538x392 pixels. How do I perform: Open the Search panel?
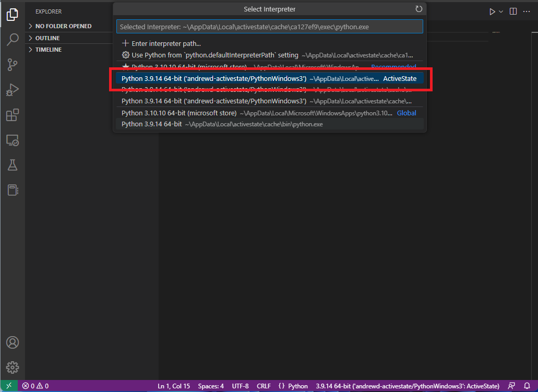13,40
